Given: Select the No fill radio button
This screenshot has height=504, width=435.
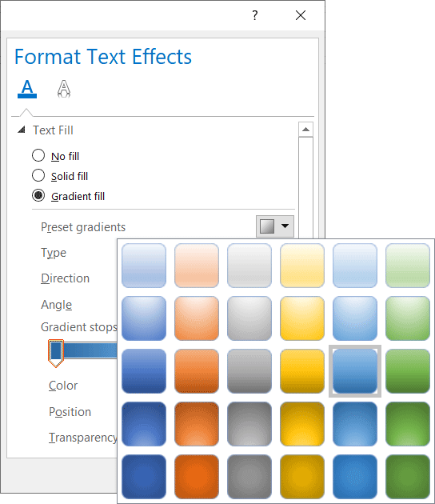Looking at the screenshot, I should coord(38,155).
